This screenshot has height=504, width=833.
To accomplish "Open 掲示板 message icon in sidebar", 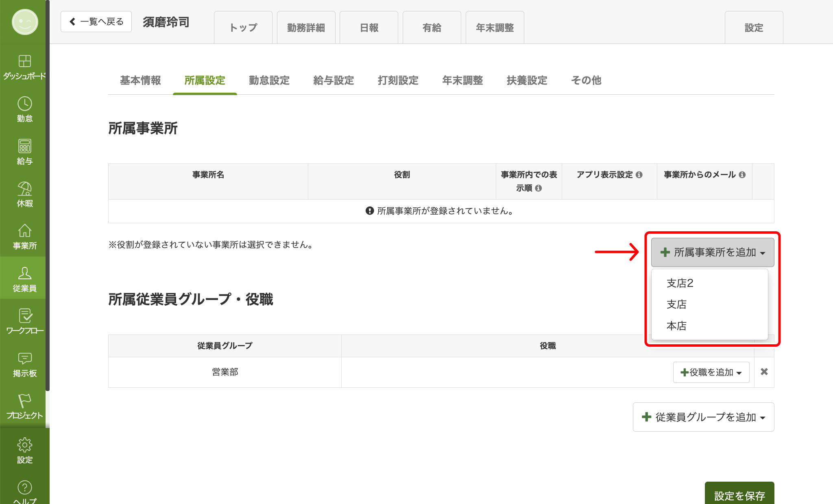I will click(24, 358).
